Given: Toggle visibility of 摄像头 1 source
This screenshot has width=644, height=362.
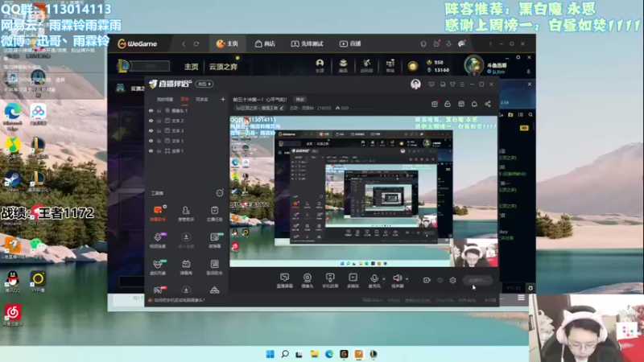Looking at the screenshot, I should click(151, 111).
